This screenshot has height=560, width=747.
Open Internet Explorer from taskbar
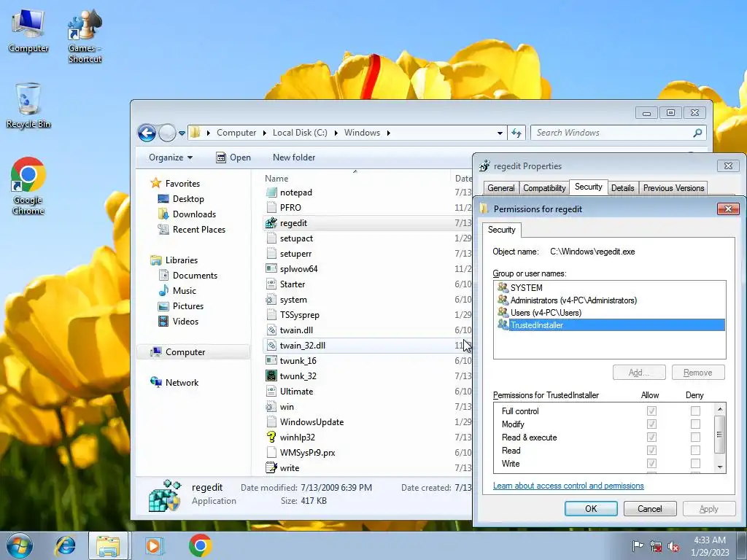coord(65,545)
